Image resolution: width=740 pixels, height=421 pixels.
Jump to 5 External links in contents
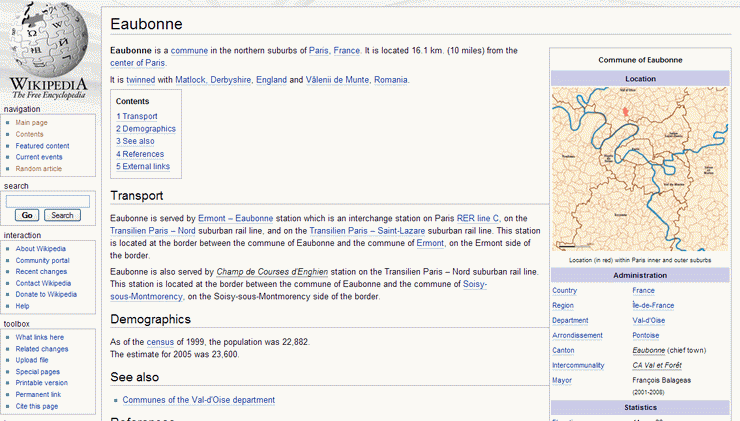143,166
